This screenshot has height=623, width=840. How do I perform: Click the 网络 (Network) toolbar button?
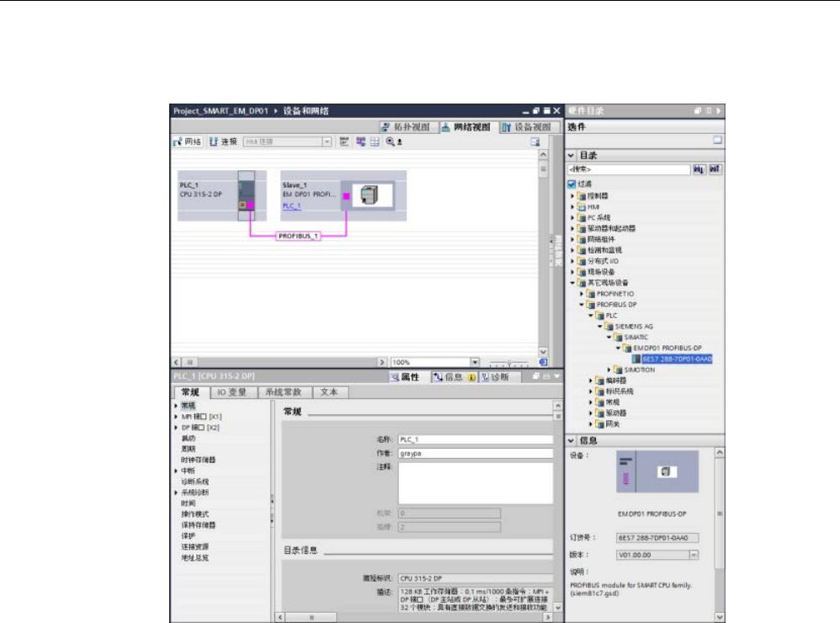(x=188, y=141)
